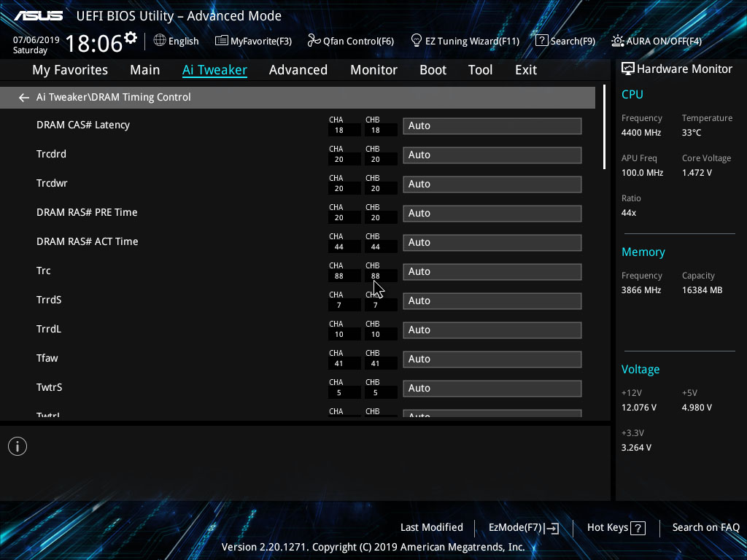Go to the Monitor tab

pyautogui.click(x=373, y=70)
